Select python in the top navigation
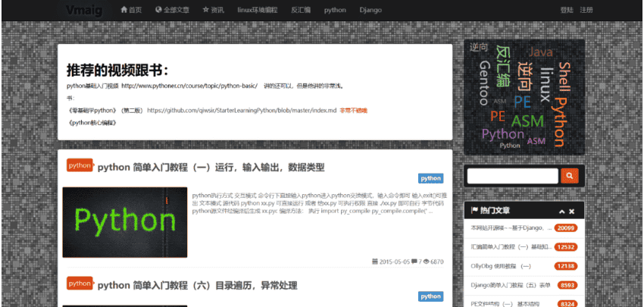This screenshot has height=307, width=644. (x=335, y=10)
